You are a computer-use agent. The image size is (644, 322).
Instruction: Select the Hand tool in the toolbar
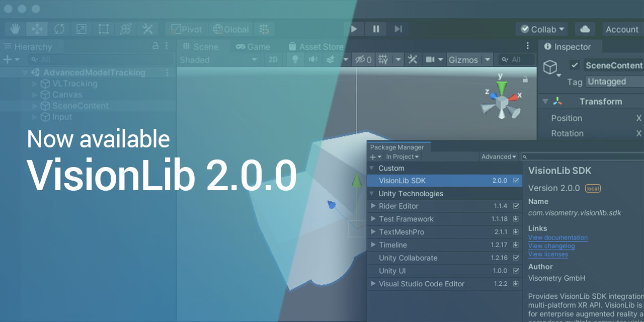[15, 29]
